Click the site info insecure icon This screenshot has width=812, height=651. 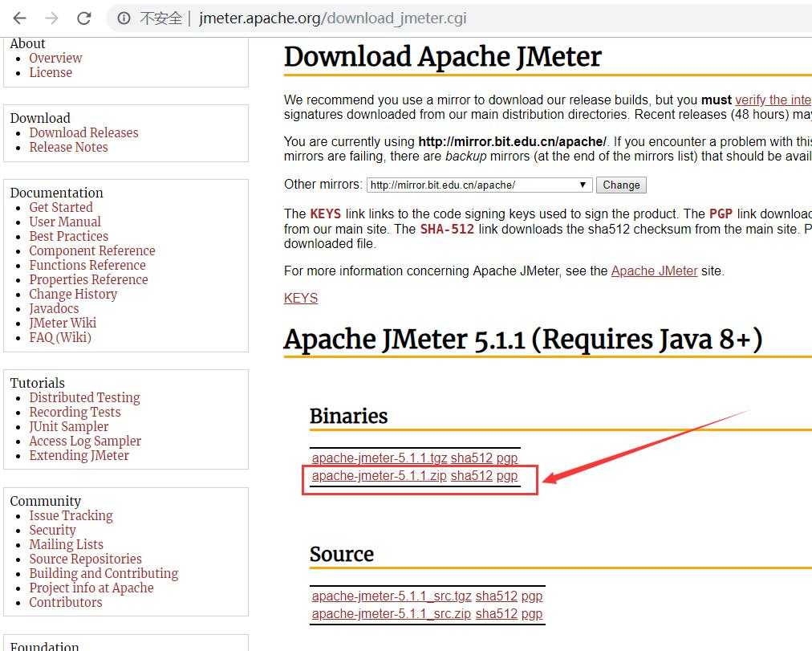(x=124, y=18)
